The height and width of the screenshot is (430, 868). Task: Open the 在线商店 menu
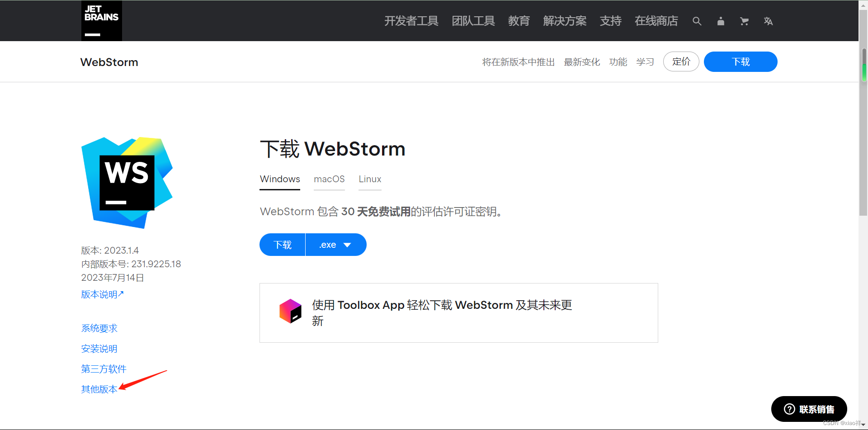click(656, 21)
